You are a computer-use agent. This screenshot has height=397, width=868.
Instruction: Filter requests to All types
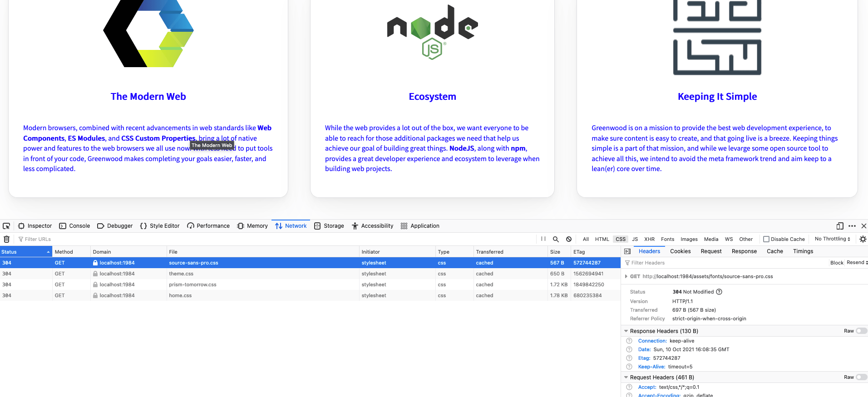pos(586,239)
